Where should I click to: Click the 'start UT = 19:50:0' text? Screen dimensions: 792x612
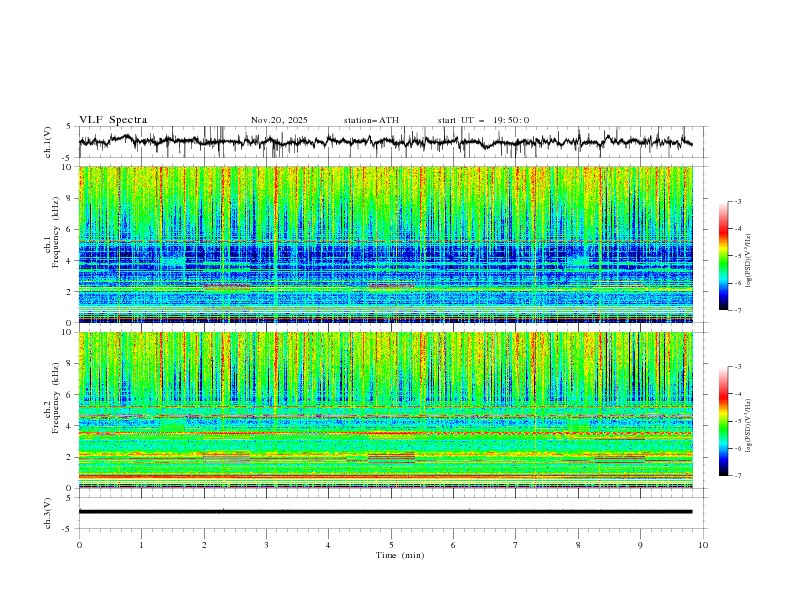483,120
